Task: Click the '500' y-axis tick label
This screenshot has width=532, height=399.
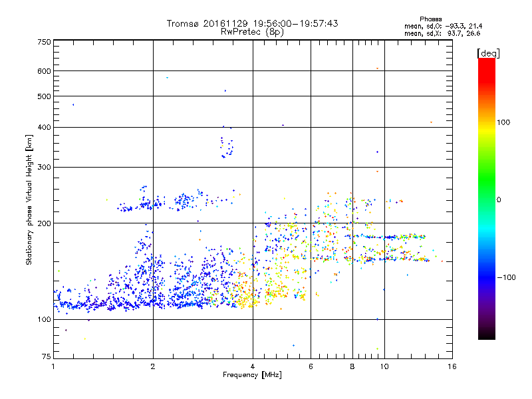Action: tap(44, 96)
